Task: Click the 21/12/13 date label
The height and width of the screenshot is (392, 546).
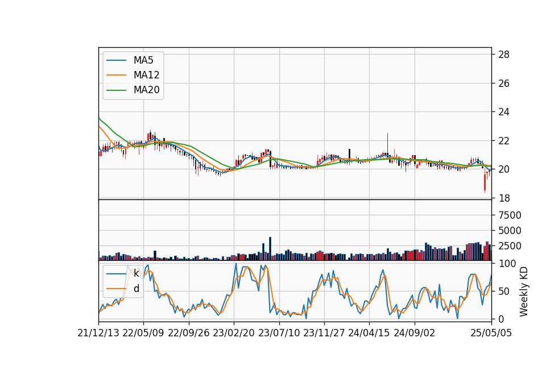Action: point(98,333)
